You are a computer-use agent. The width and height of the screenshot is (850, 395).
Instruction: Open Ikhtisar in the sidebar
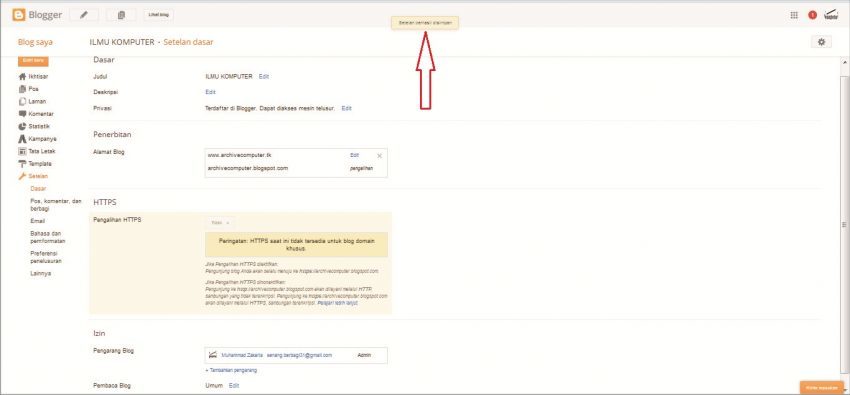[x=38, y=76]
